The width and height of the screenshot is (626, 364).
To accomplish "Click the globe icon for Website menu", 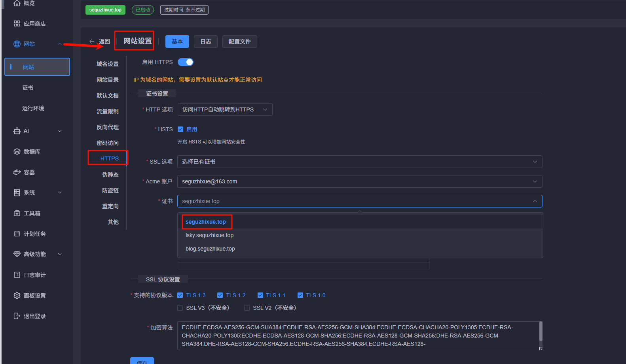I will pyautogui.click(x=17, y=44).
